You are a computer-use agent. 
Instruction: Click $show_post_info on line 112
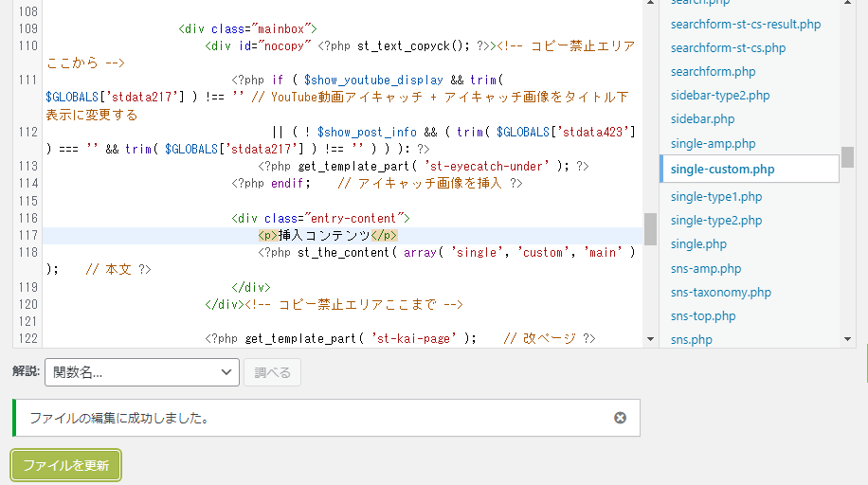(367, 133)
